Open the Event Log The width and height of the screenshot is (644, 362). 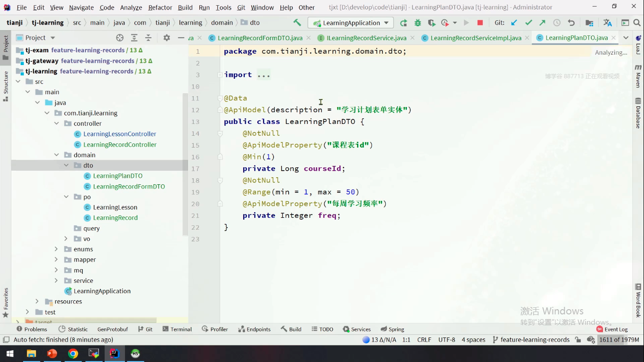pos(612,329)
